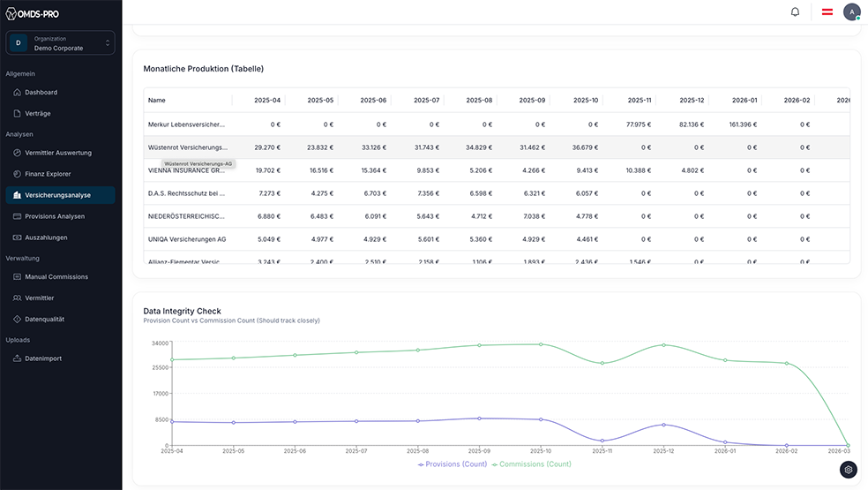This screenshot has width=868, height=490.
Task: Click the 29.270 € Wüstenrot cell
Action: coord(267,147)
